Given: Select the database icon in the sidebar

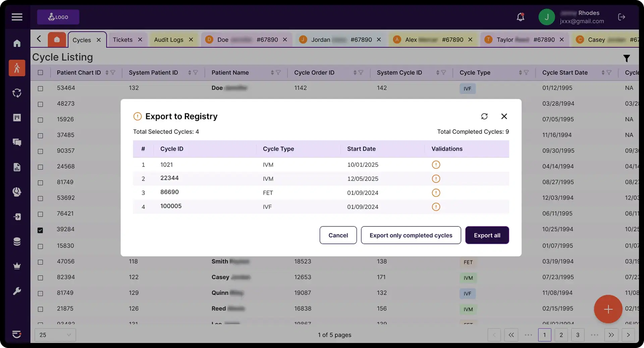Looking at the screenshot, I should [17, 241].
